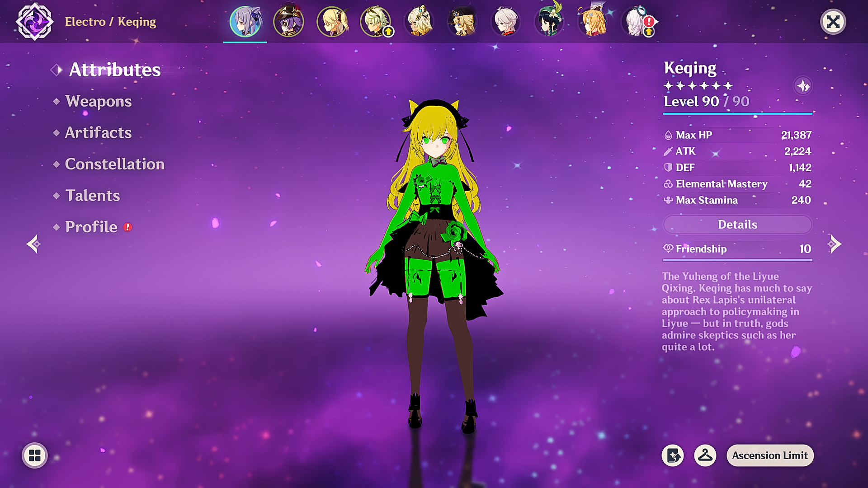Close the character screen with X

(833, 22)
